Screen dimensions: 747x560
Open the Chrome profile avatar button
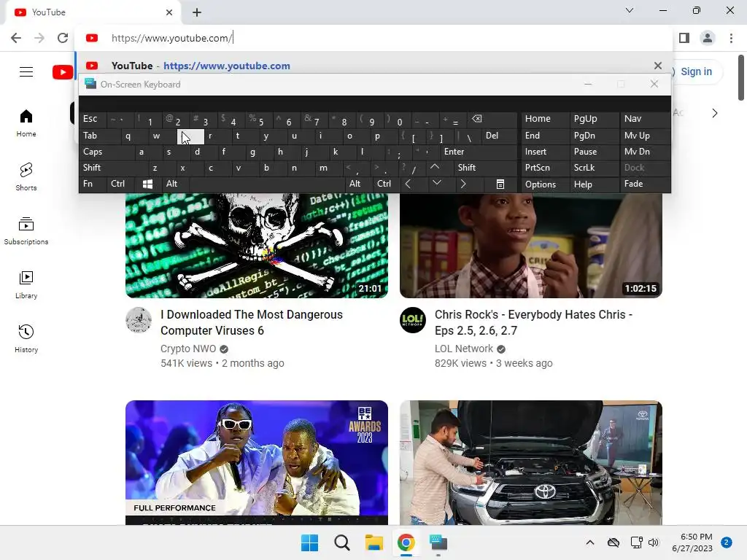(708, 38)
